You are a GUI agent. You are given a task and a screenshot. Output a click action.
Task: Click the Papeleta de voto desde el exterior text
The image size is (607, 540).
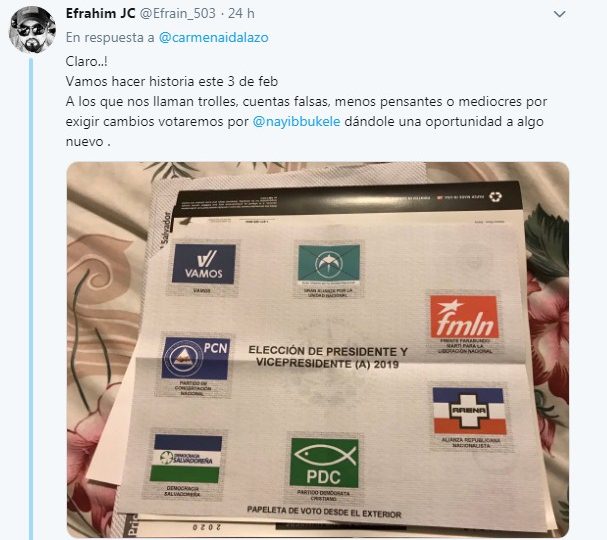tap(324, 512)
